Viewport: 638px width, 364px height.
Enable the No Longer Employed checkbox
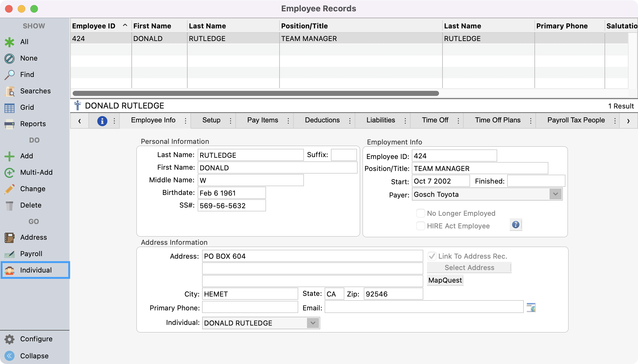click(x=420, y=213)
